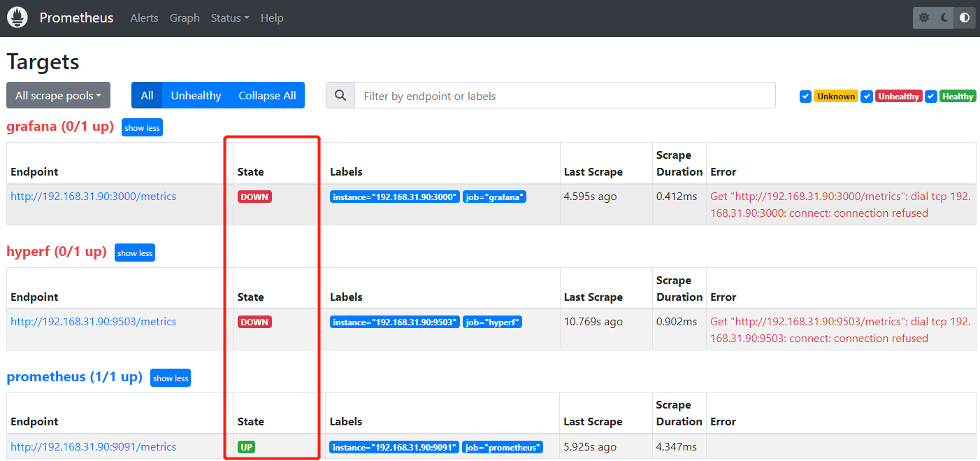
Task: Click the Unknown yellow filter badge
Action: pyautogui.click(x=836, y=97)
